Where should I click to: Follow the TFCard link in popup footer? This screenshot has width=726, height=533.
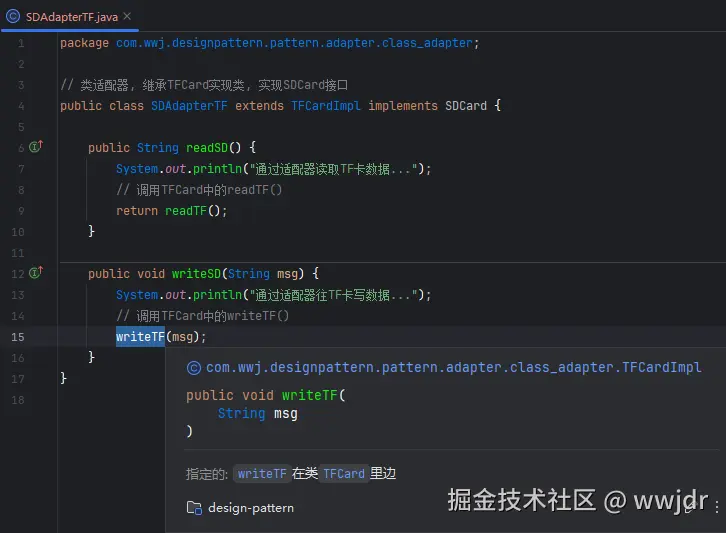coord(344,474)
